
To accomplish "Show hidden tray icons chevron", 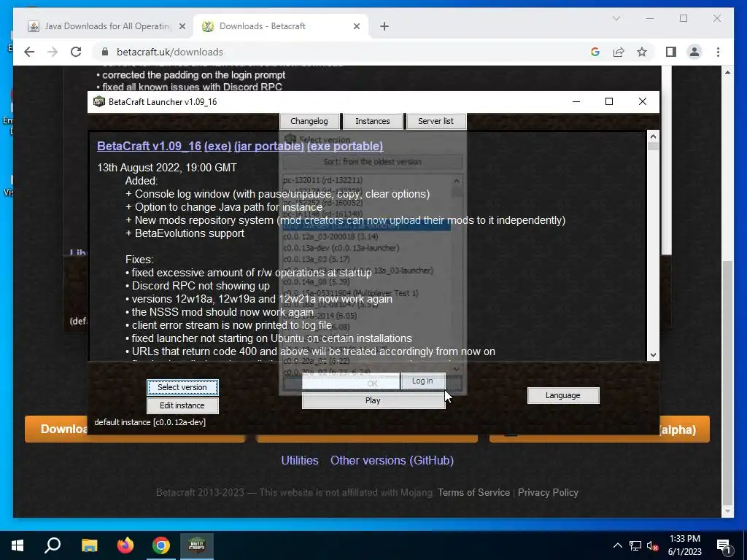I will tap(617, 545).
